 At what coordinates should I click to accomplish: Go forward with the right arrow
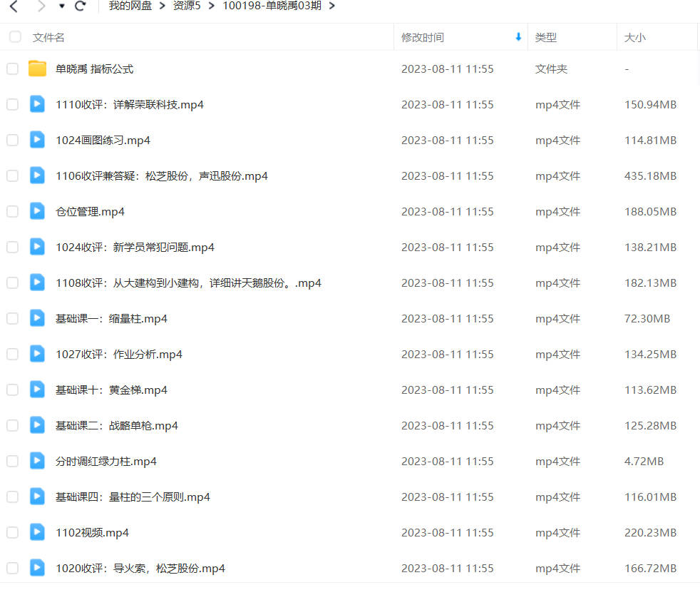pos(41,6)
